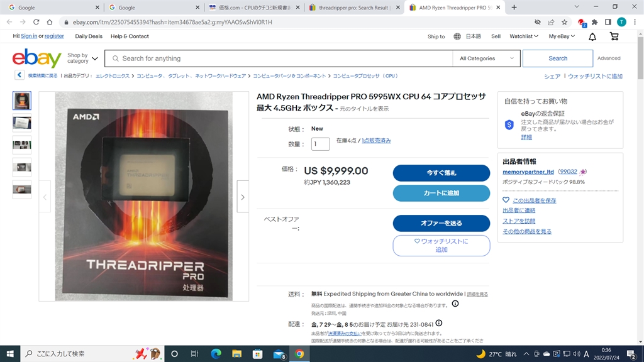The width and height of the screenshot is (644, 362).
Task: Click the shipping info circle icon
Action: pyautogui.click(x=455, y=304)
